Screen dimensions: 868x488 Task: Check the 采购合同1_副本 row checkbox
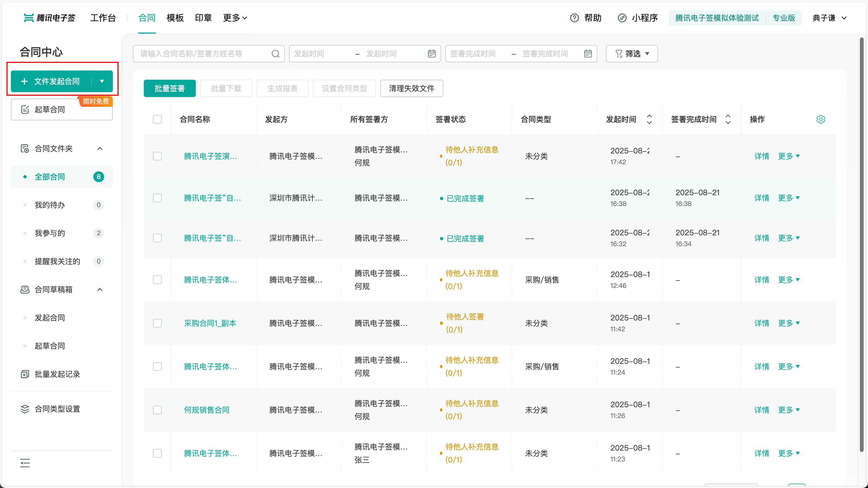pos(157,323)
